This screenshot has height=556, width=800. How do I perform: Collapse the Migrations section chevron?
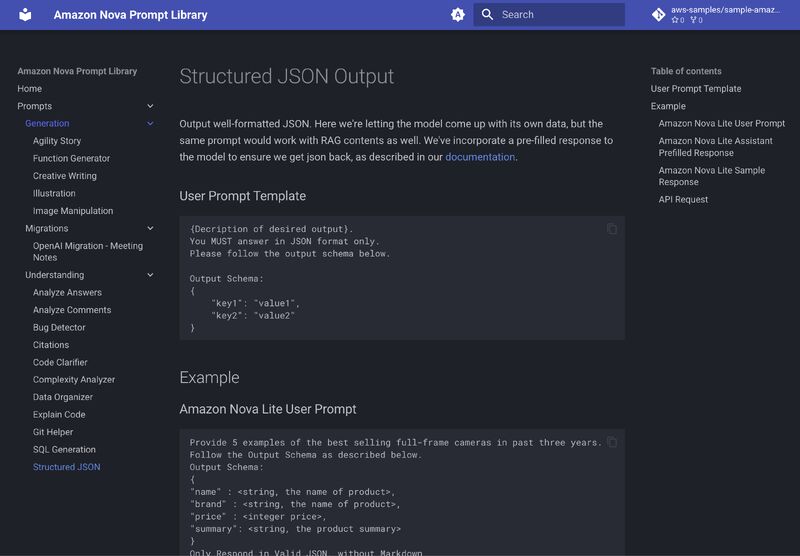point(150,229)
